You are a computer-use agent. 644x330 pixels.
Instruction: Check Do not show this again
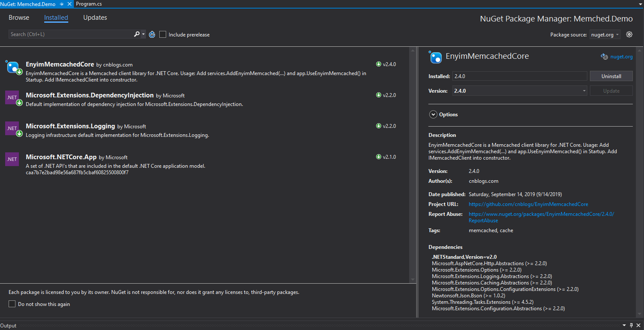(x=12, y=304)
